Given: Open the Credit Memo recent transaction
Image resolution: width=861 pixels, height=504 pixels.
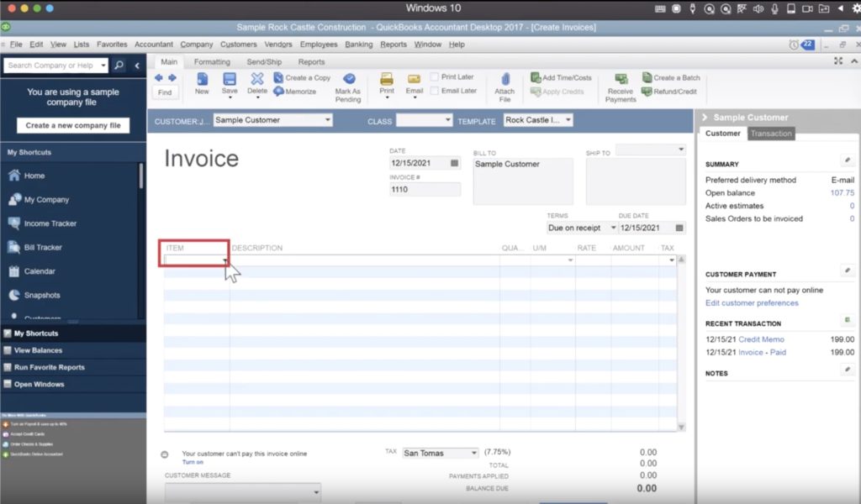Looking at the screenshot, I should pyautogui.click(x=761, y=339).
